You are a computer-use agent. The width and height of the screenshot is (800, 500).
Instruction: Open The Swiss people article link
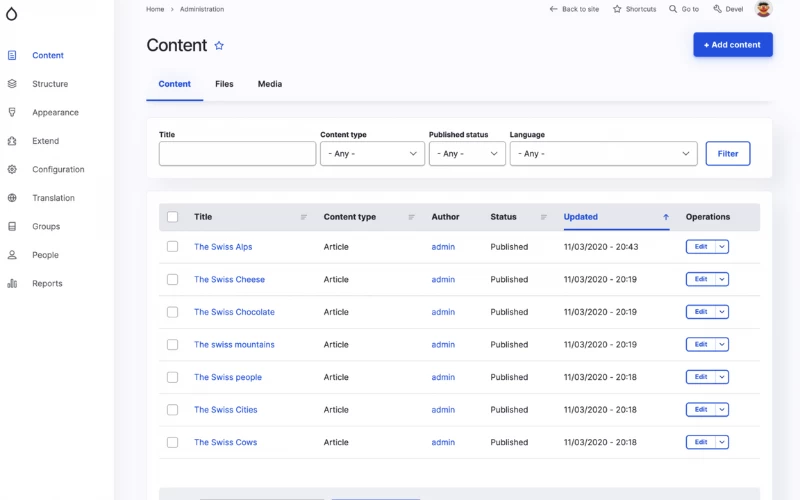click(228, 377)
